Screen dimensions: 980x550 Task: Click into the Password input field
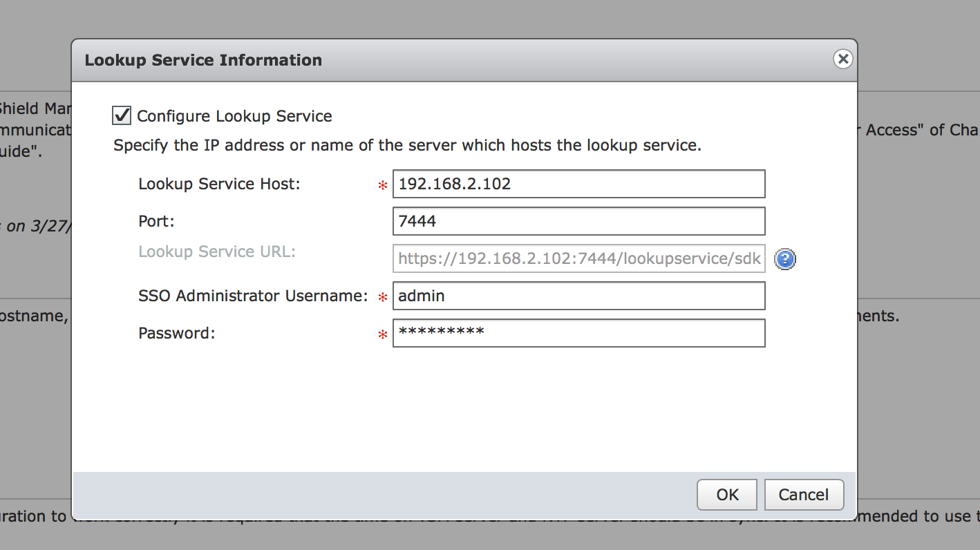tap(578, 333)
